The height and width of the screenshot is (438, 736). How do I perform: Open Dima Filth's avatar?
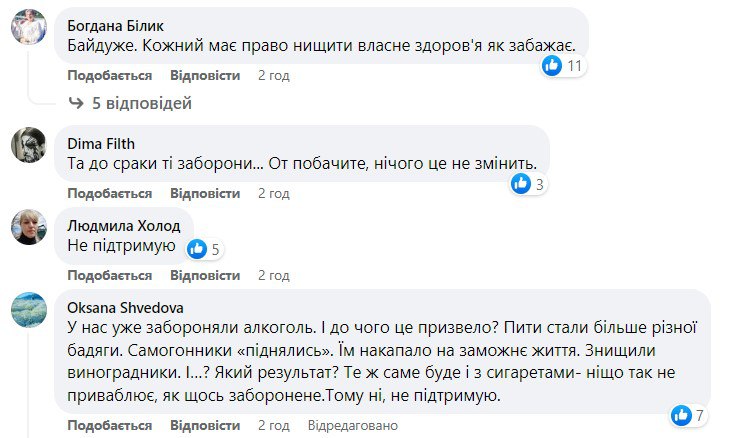point(29,146)
